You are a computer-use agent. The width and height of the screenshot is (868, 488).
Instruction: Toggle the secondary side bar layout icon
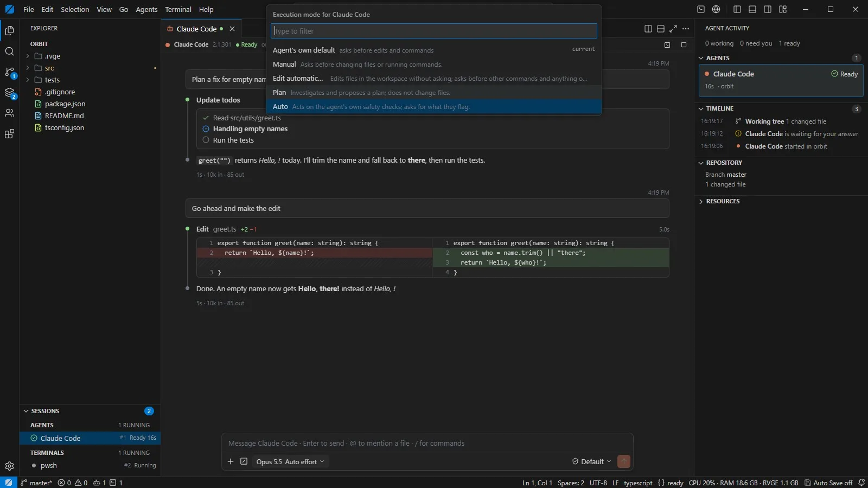768,9
